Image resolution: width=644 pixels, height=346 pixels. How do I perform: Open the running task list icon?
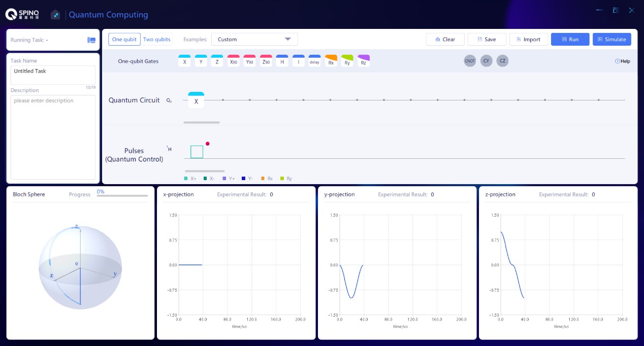[x=91, y=40]
